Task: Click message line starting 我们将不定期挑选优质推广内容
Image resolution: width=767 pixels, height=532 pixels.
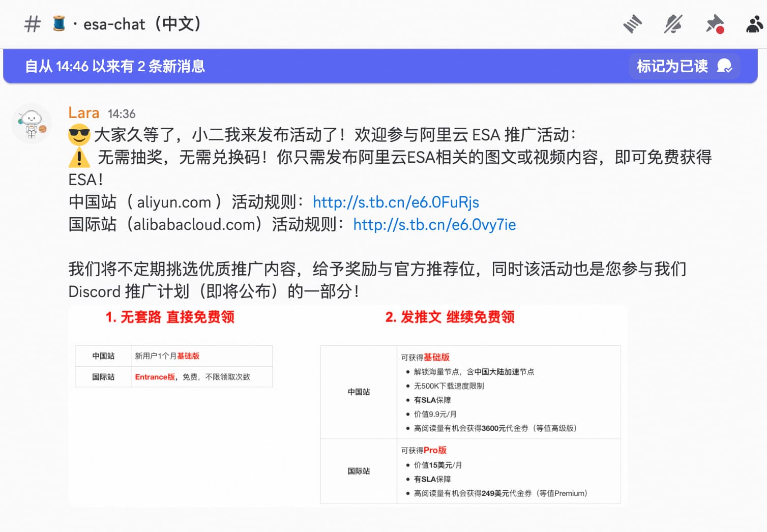Action: [x=377, y=269]
